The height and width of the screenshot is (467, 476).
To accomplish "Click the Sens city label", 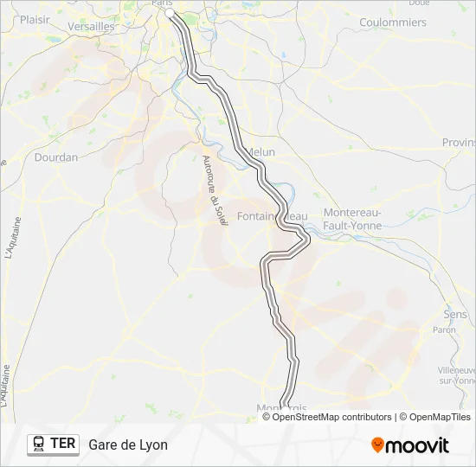I will click(x=455, y=314).
